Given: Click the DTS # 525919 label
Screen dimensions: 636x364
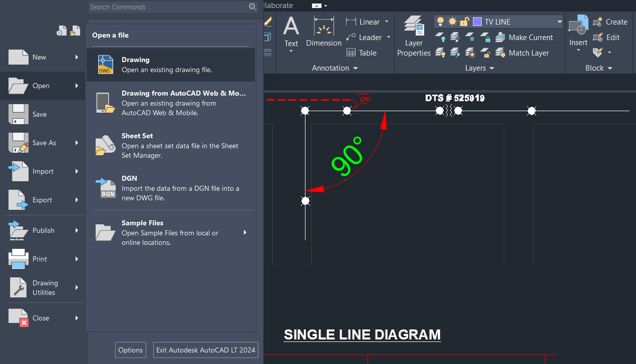Looking at the screenshot, I should pos(455,98).
